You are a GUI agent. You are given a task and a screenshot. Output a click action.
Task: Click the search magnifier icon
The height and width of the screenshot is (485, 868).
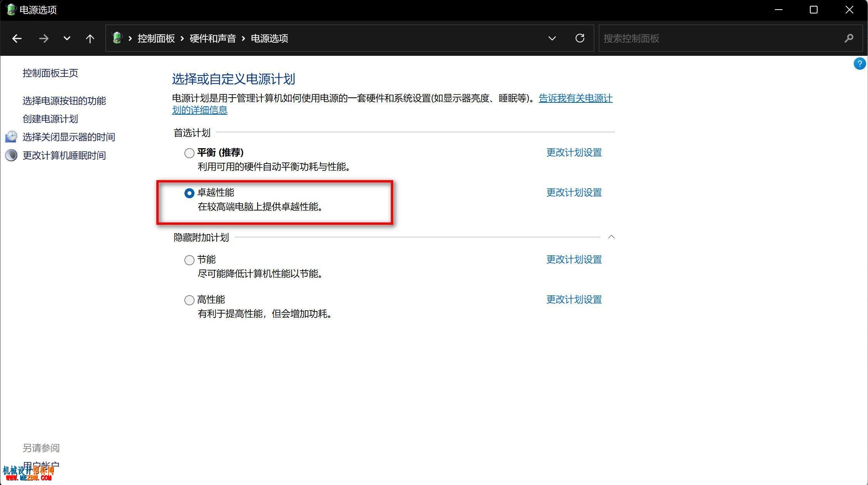(x=849, y=38)
